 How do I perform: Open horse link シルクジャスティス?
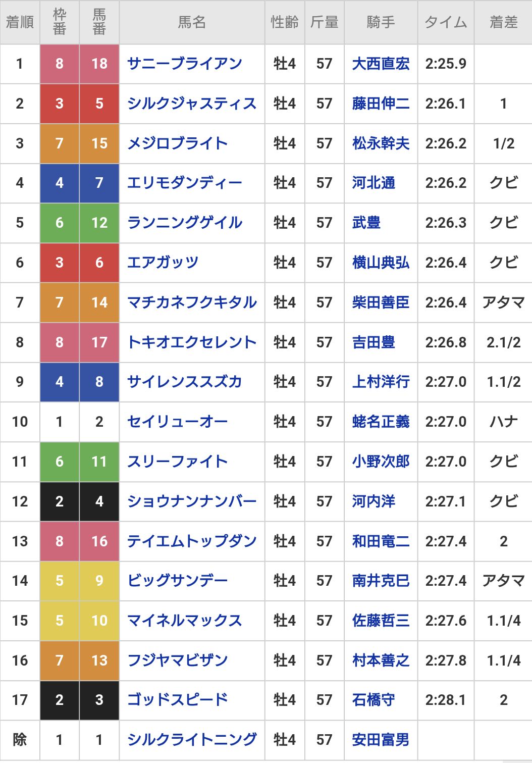point(192,104)
